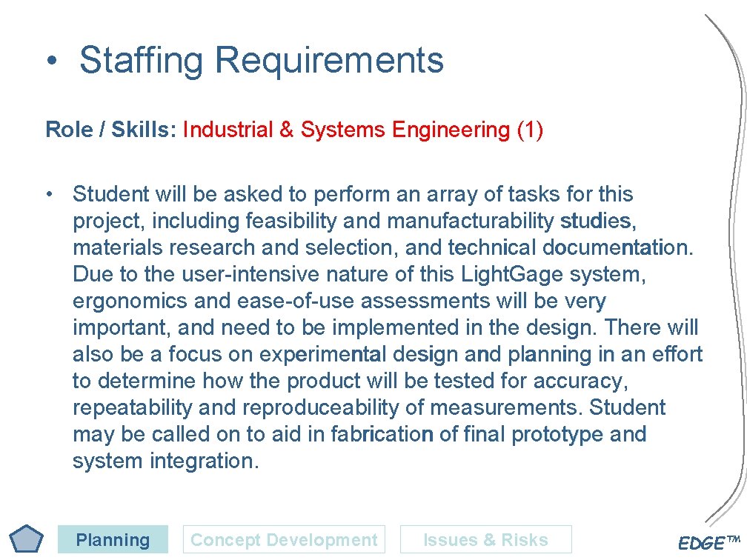Open the Planning section button
Viewport: 747px width, 560px height.
(x=113, y=540)
